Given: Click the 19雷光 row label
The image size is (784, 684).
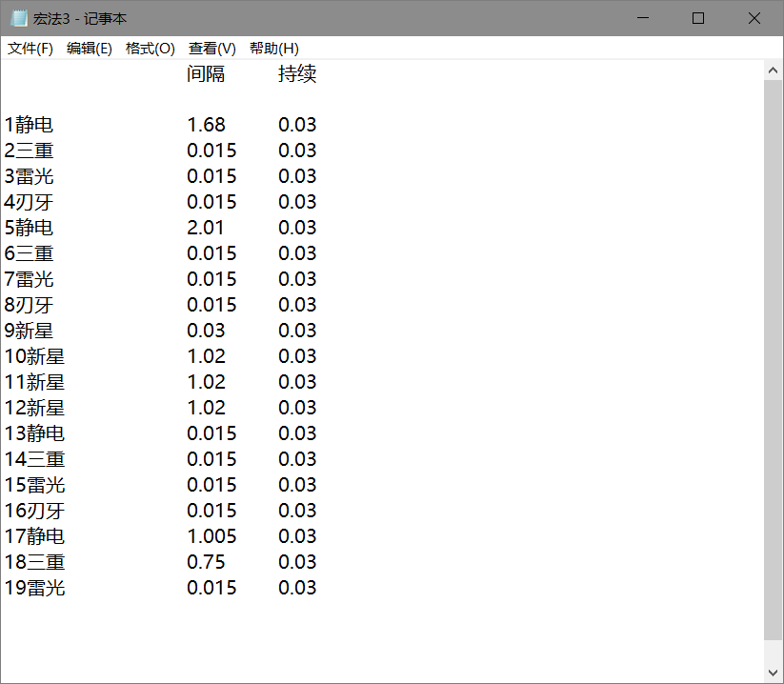Looking at the screenshot, I should point(34,588).
